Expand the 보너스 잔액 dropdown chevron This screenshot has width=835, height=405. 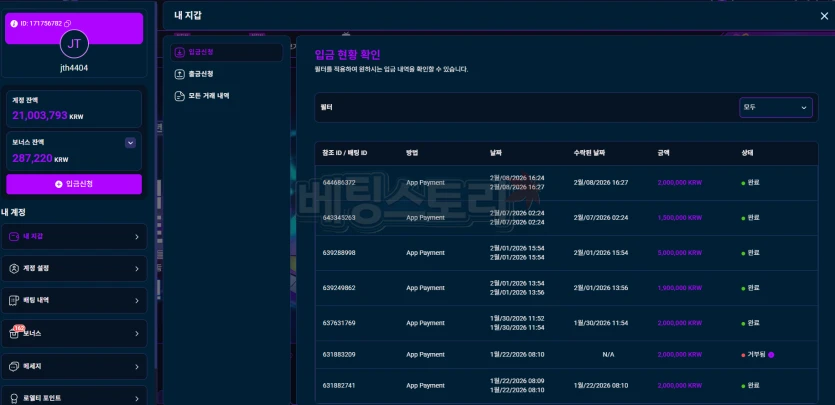pos(130,143)
